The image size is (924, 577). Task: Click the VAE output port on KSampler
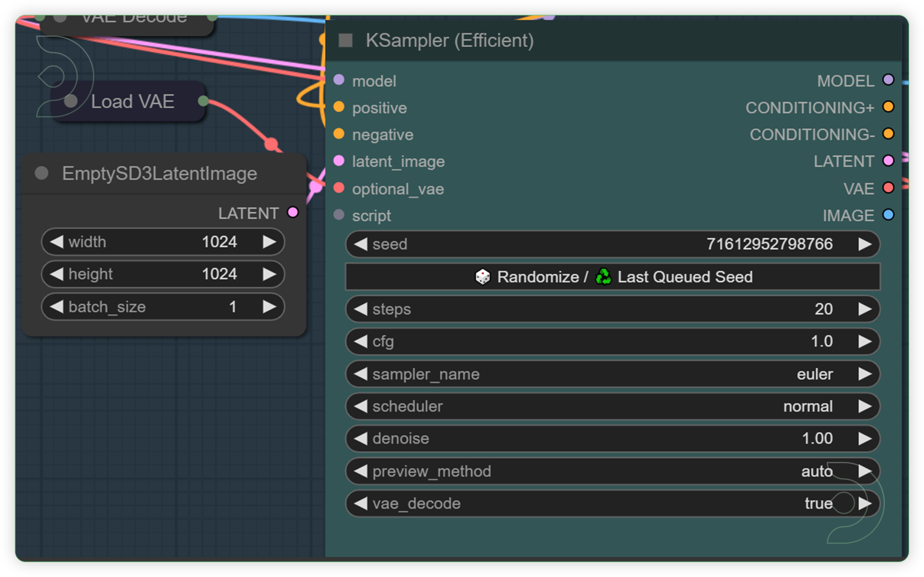pos(888,188)
